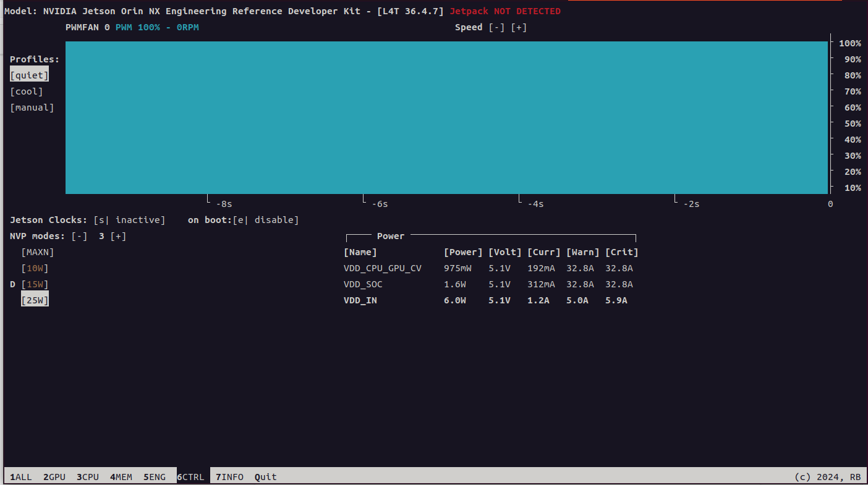Toggle Jetson Clocks [s| inactive]
The image size is (868, 485).
pyautogui.click(x=129, y=220)
